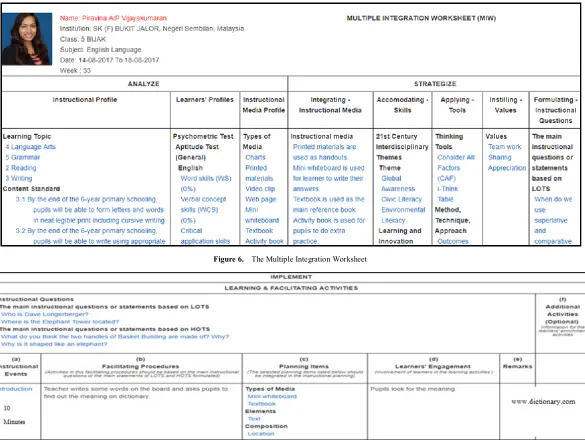
Task: Click '4 Language Arts' learning topic
Action: [x=30, y=147]
